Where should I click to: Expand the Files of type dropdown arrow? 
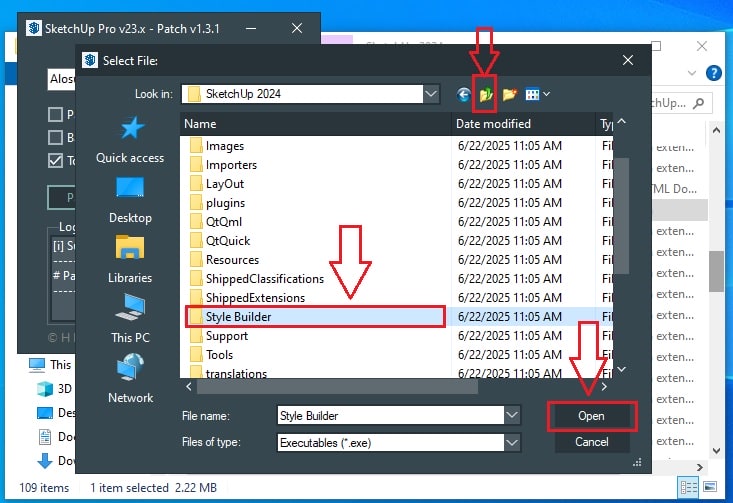512,442
